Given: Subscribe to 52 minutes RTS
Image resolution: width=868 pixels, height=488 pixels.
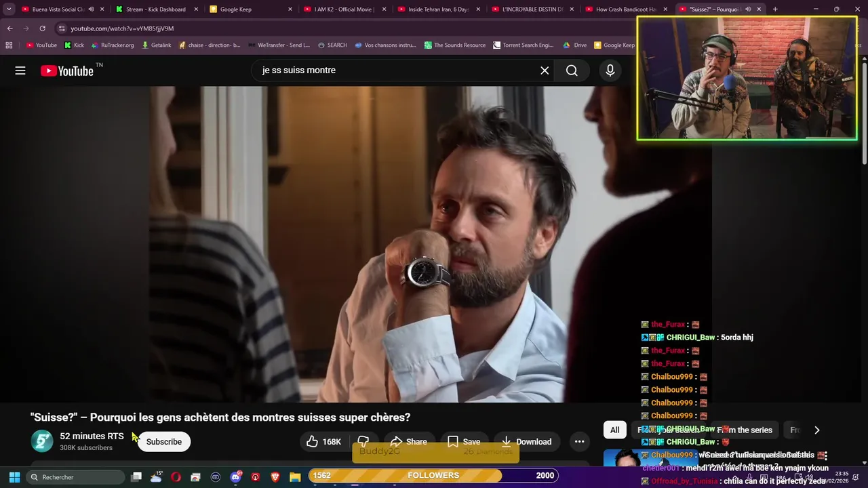Looking at the screenshot, I should pos(163,441).
